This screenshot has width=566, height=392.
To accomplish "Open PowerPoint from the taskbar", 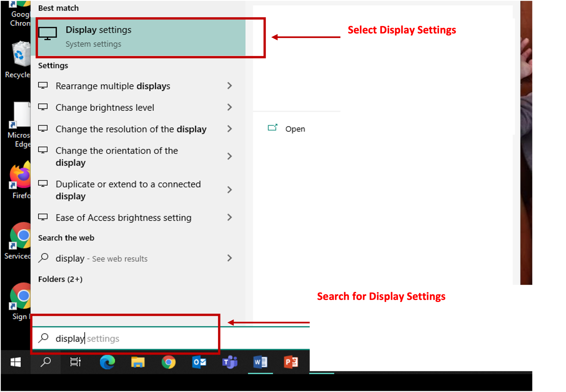I will pos(291,362).
